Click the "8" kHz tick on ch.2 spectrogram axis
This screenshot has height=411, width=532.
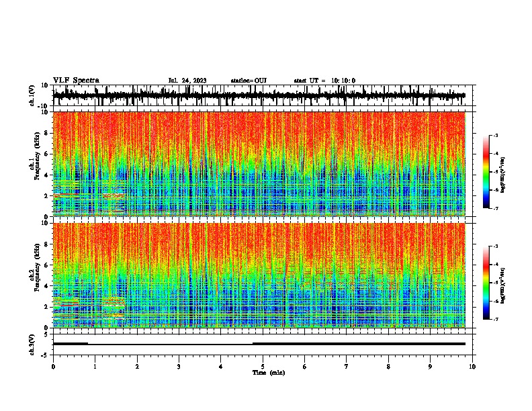[x=46, y=244]
